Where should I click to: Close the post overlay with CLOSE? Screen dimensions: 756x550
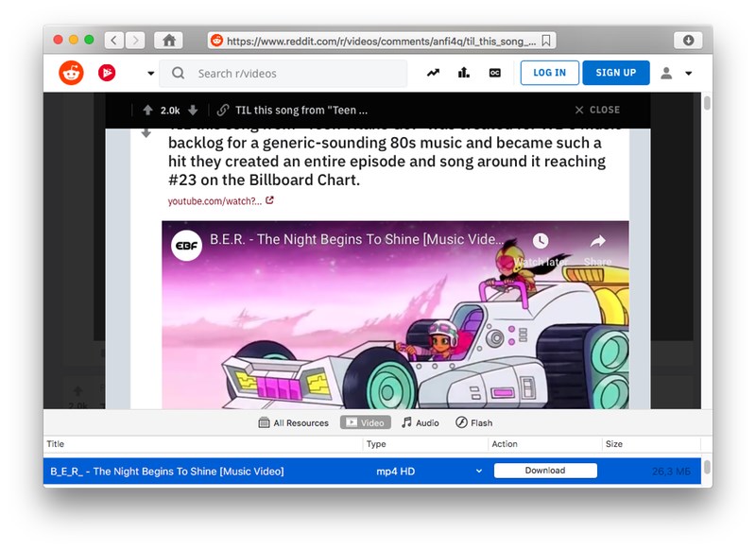click(597, 110)
